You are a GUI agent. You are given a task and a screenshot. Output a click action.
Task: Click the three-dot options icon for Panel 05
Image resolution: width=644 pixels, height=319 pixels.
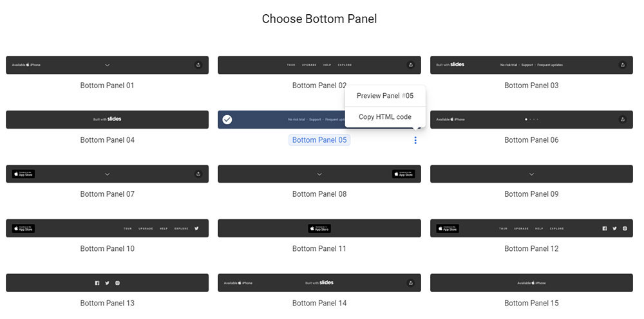coord(415,140)
